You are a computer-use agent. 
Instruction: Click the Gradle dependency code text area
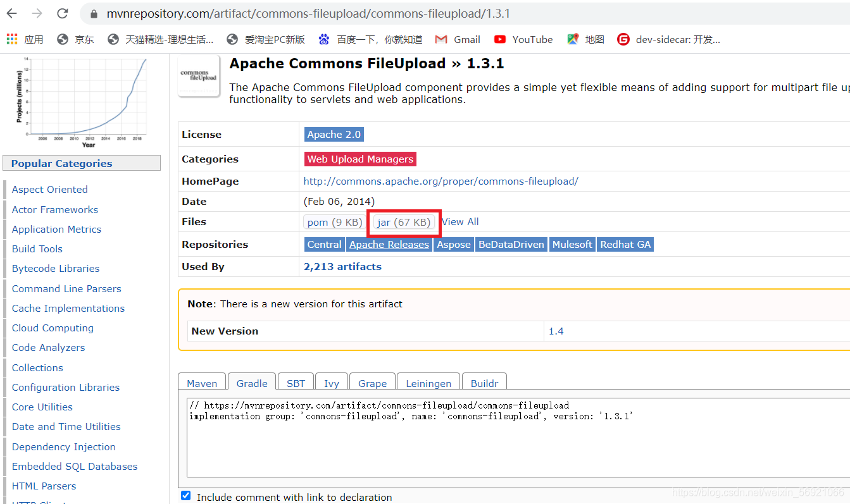pos(518,438)
